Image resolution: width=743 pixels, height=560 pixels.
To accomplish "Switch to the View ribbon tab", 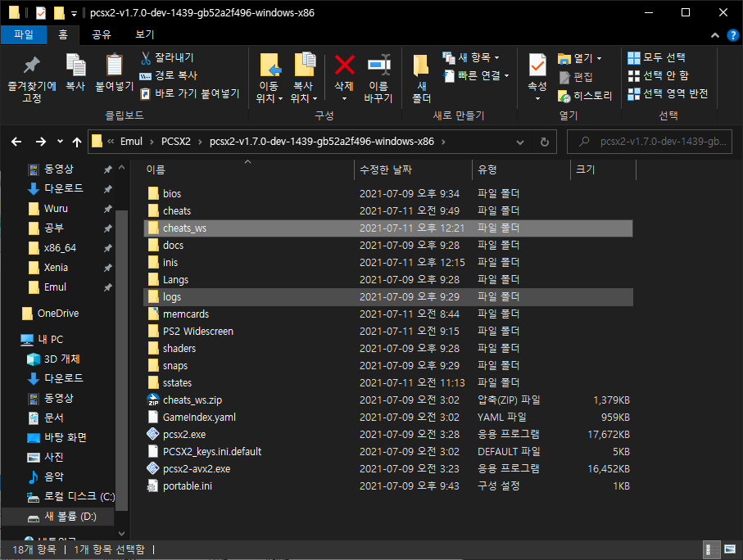I will coord(144,34).
